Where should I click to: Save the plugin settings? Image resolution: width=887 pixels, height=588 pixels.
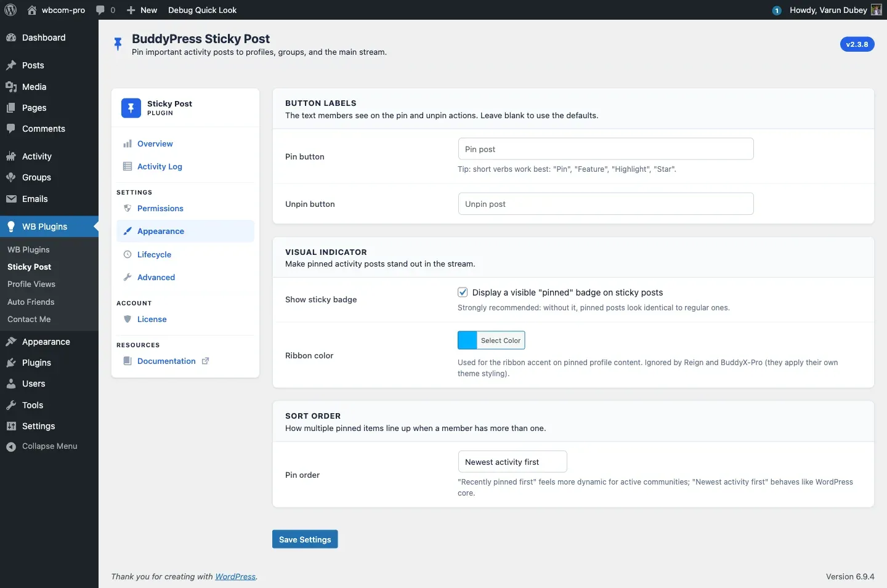point(305,539)
